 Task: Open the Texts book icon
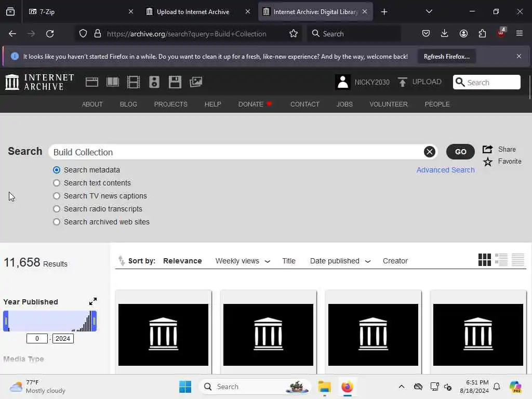tap(113, 82)
